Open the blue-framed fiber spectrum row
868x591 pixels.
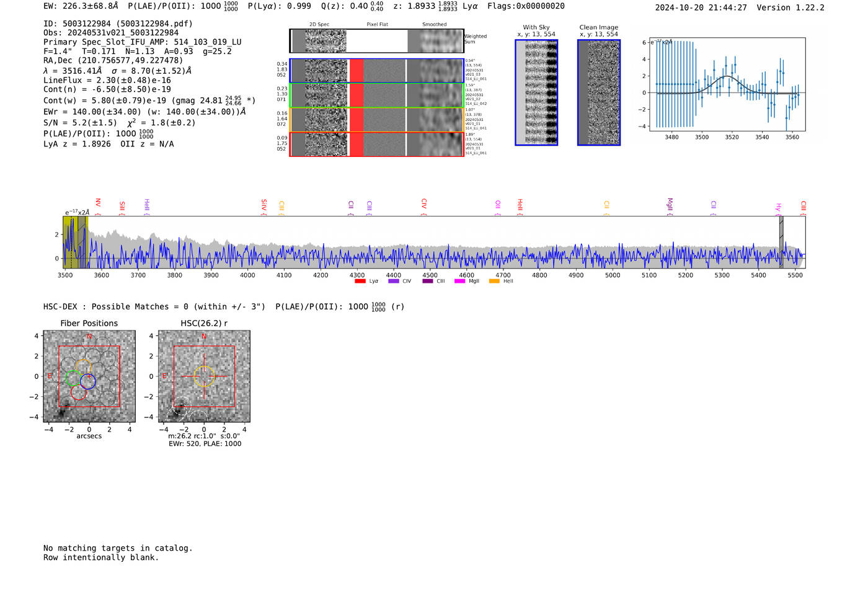click(377, 71)
